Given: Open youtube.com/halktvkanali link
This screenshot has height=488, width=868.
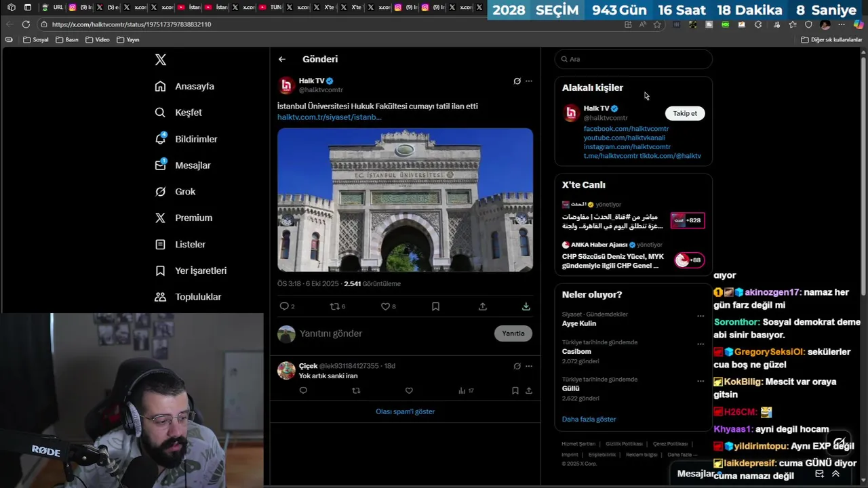Looking at the screenshot, I should (625, 138).
